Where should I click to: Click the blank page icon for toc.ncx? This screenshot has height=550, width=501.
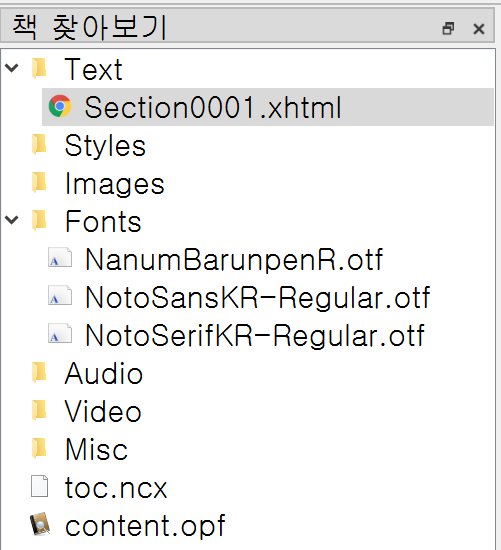39,486
